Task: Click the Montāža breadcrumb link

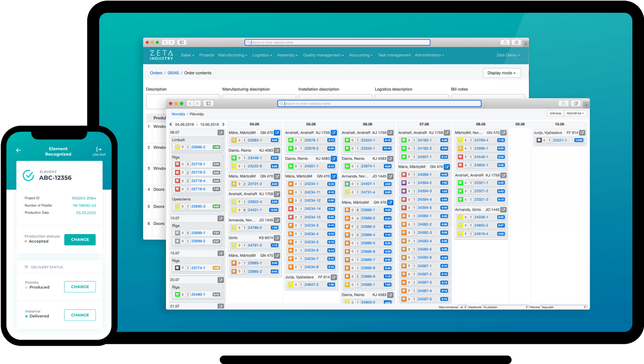Action: point(178,114)
